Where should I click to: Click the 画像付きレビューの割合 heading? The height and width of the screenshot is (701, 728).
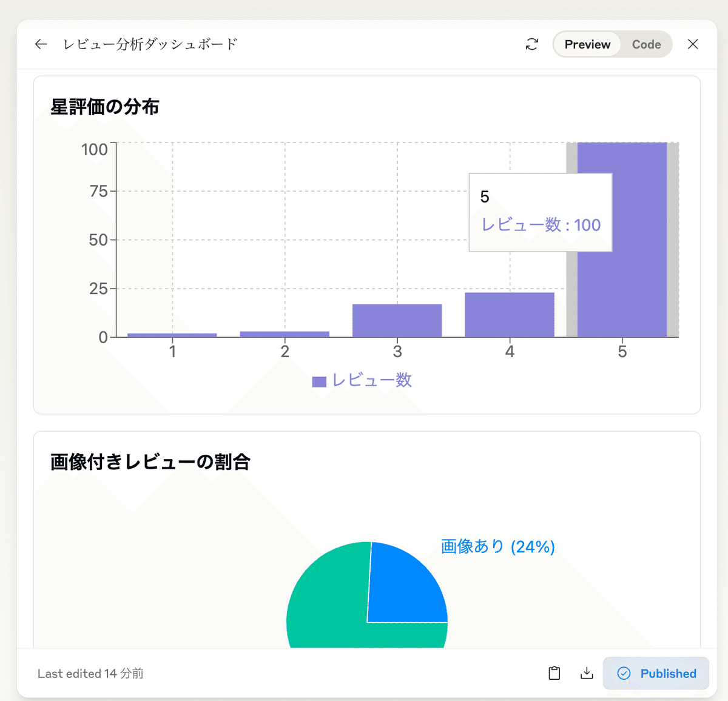point(150,462)
